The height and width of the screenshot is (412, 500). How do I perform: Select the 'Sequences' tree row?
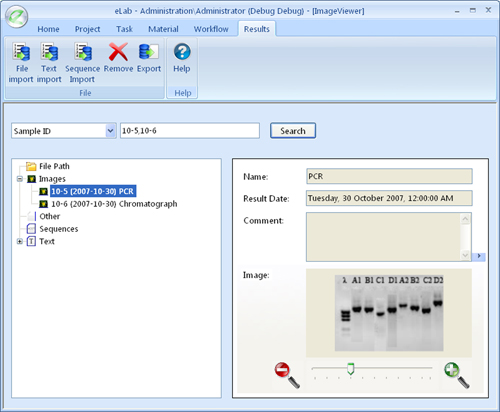pyautogui.click(x=59, y=229)
